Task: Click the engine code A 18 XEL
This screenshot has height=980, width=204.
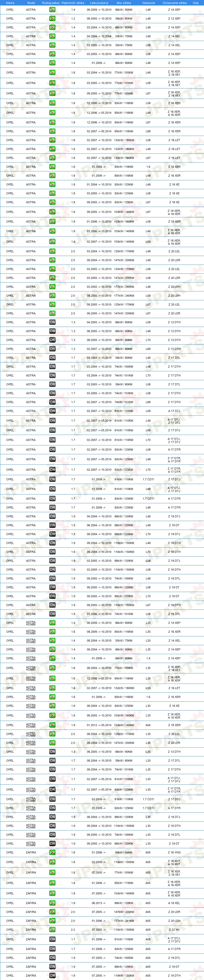Action: pyautogui.click(x=174, y=903)
